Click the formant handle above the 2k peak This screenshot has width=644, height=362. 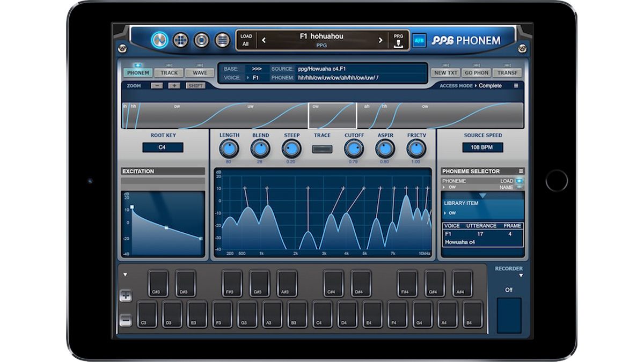tap(308, 188)
